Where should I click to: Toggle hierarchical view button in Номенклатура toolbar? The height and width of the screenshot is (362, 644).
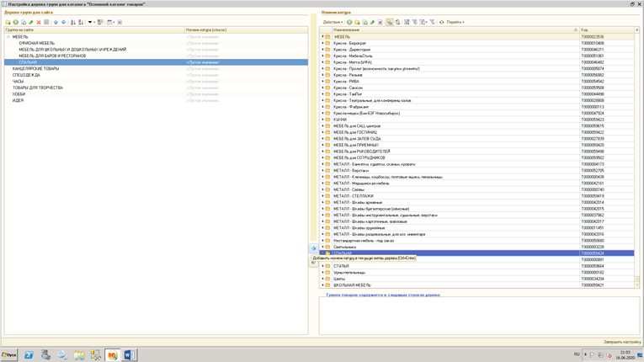point(389,23)
